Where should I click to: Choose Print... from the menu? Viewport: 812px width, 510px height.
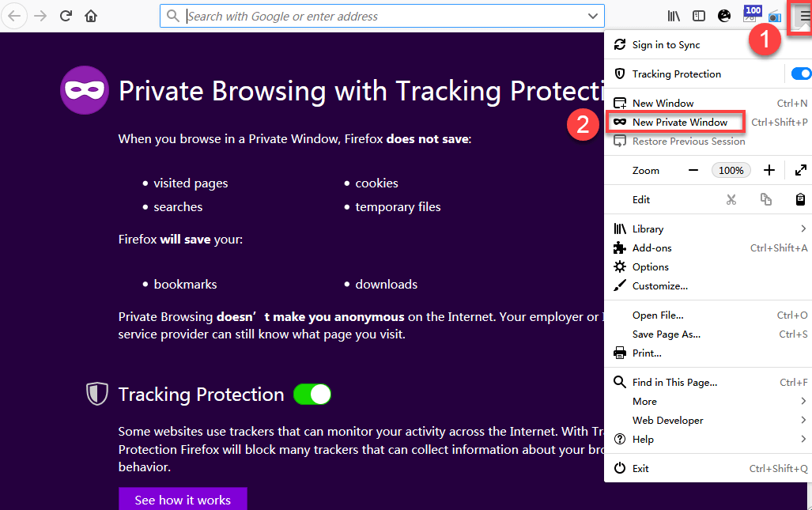(x=708, y=353)
